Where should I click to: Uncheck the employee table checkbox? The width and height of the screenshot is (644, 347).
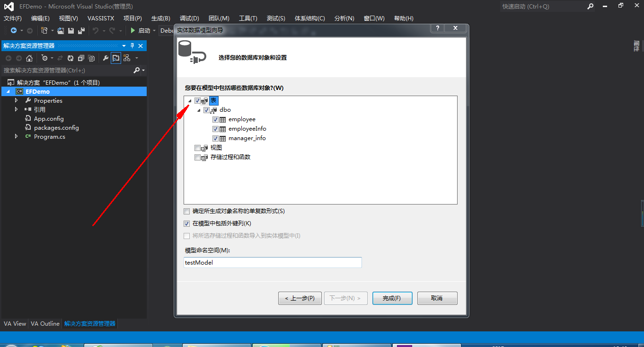tap(215, 119)
